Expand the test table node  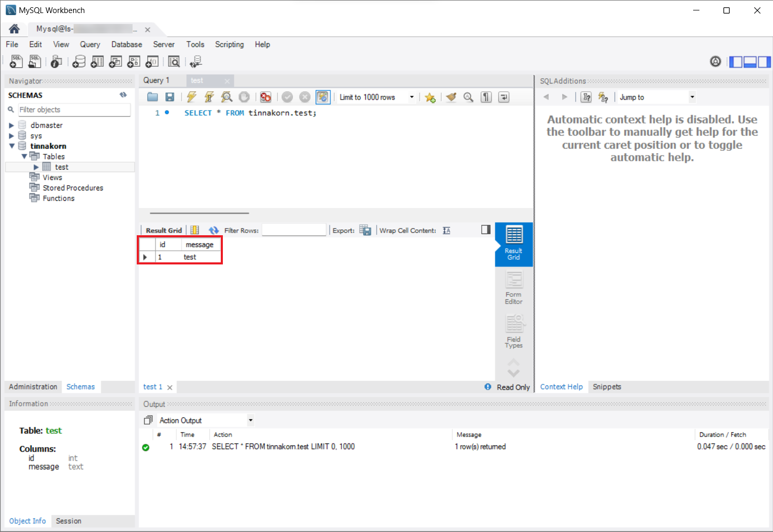[x=36, y=167]
